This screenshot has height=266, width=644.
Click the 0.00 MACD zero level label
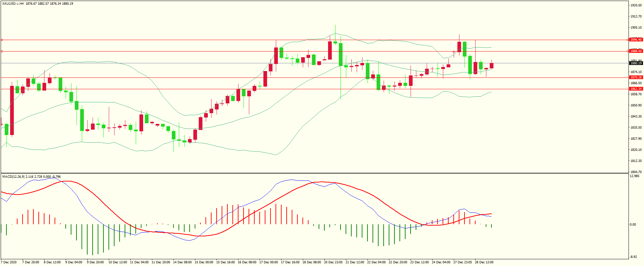coord(633,224)
